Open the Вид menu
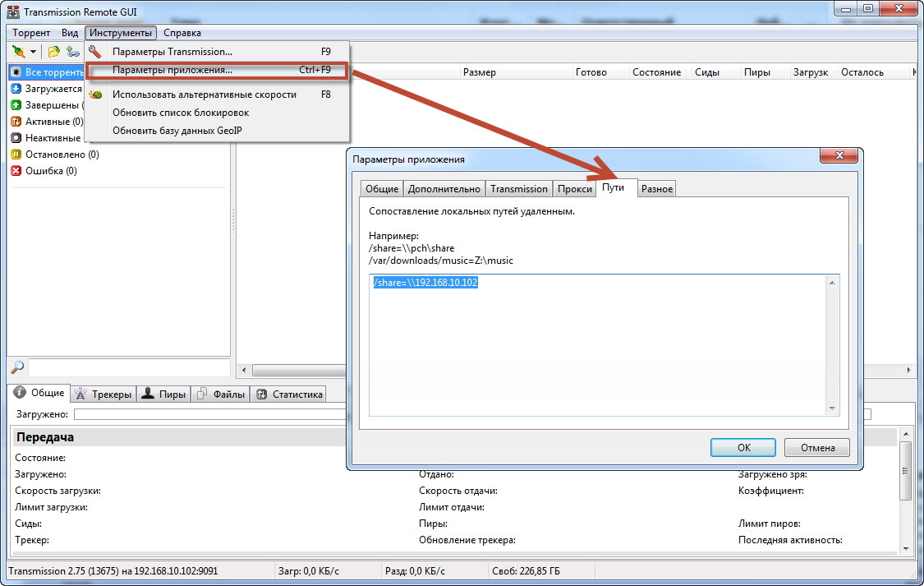 pyautogui.click(x=70, y=33)
